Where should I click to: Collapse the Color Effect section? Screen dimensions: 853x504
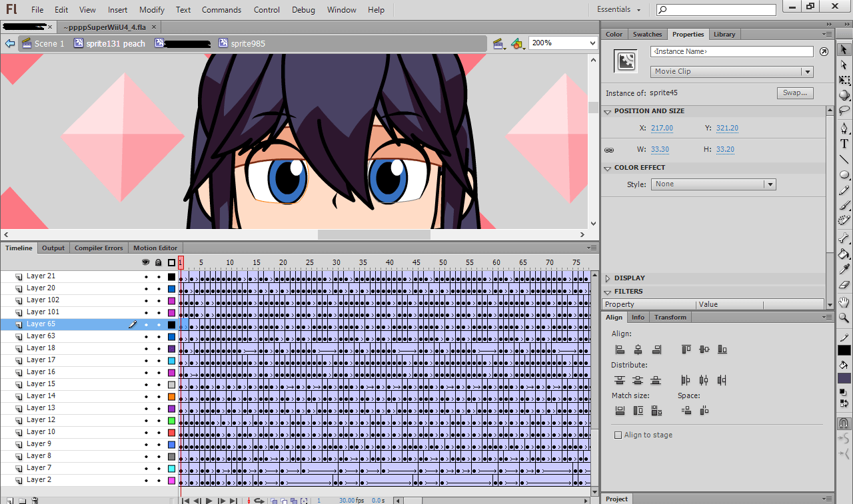click(x=608, y=168)
